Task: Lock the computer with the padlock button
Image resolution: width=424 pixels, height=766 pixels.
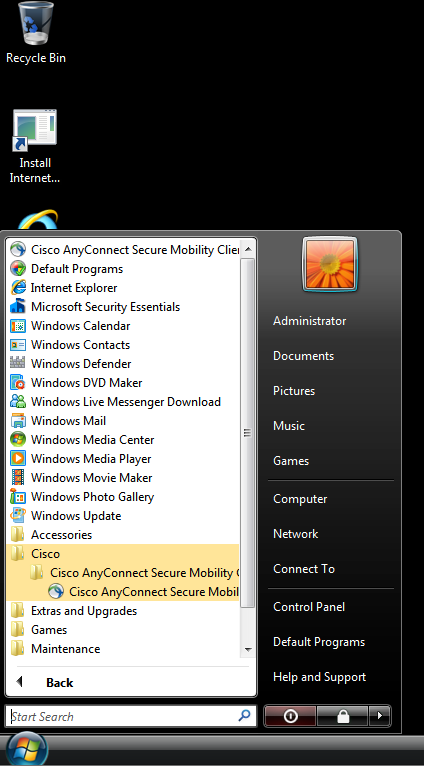Action: 343,716
